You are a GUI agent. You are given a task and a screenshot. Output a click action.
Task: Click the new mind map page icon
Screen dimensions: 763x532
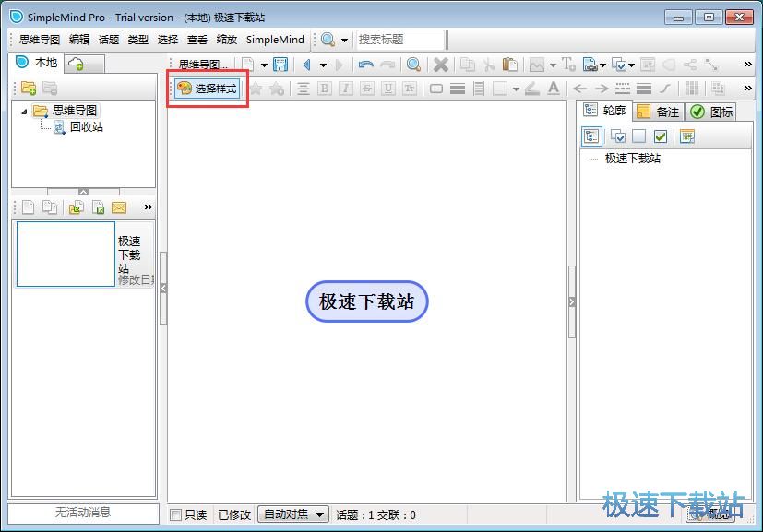248,65
